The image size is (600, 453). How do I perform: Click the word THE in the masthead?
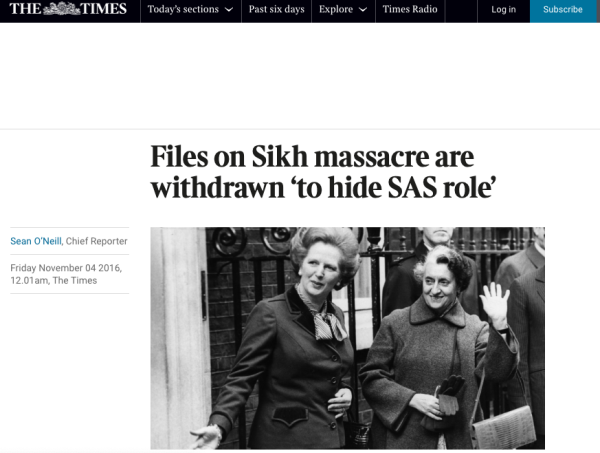click(x=25, y=8)
